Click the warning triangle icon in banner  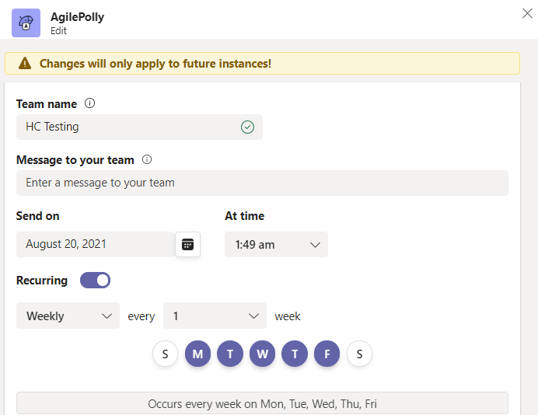pos(25,63)
